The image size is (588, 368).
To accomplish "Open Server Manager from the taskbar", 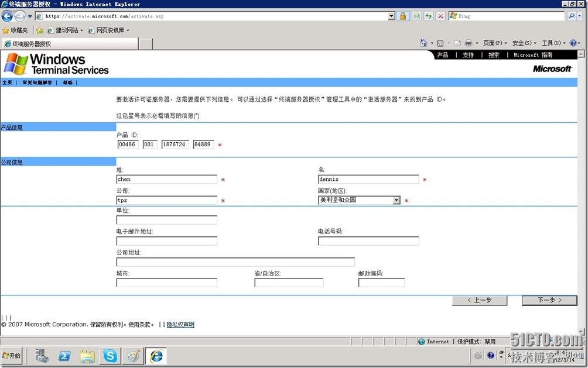I will [42, 356].
